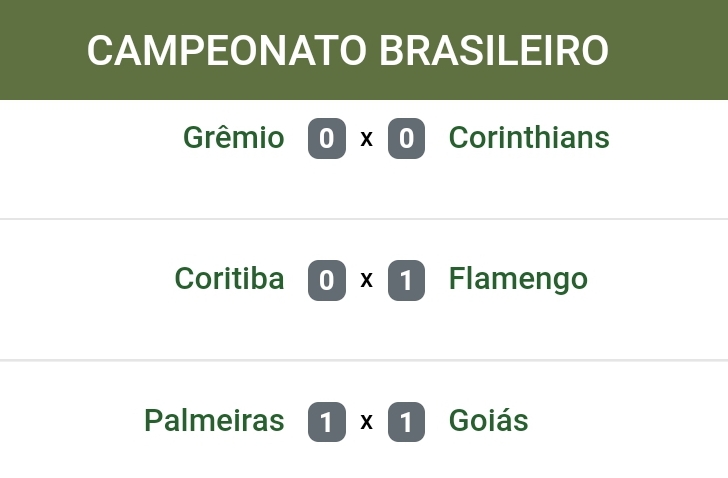
Task: Click Coritiba's score box showing 0
Action: coord(327,280)
